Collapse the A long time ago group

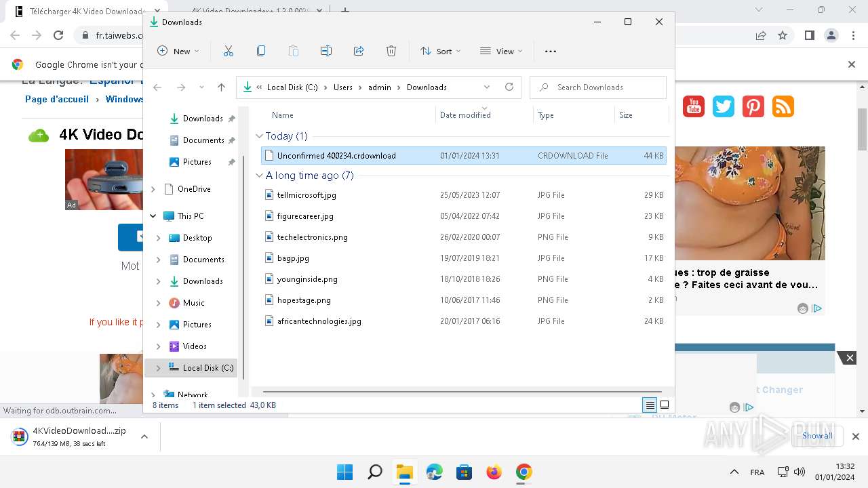click(259, 176)
